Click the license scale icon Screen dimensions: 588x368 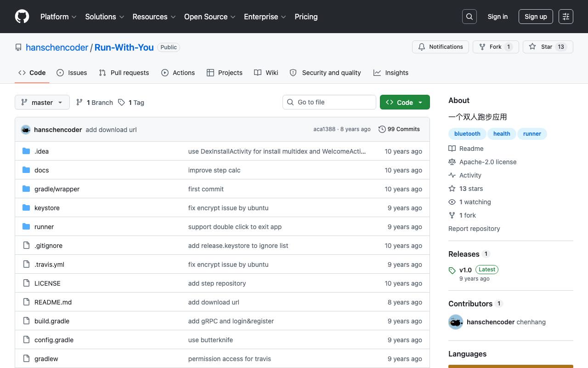pyautogui.click(x=452, y=162)
